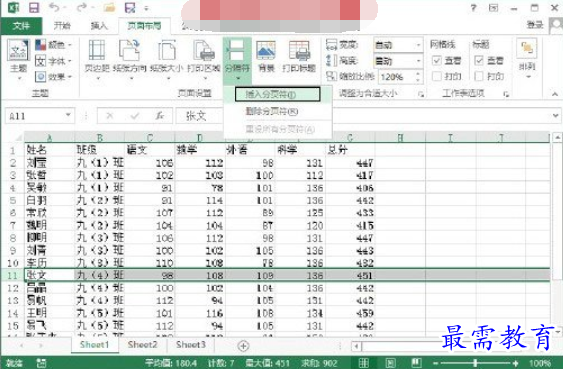This screenshot has height=369, width=563.
Task: Click the Enter checkmark in formula bar
Action: point(135,116)
